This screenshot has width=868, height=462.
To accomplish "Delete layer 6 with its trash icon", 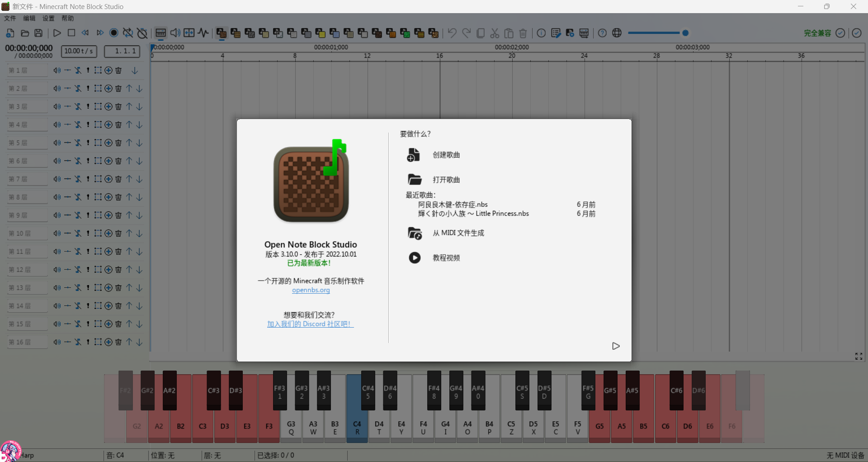I will (x=118, y=161).
